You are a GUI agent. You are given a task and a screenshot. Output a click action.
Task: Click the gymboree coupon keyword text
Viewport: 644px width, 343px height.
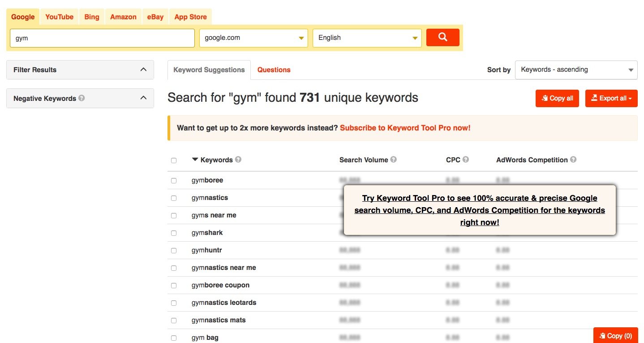(220, 285)
